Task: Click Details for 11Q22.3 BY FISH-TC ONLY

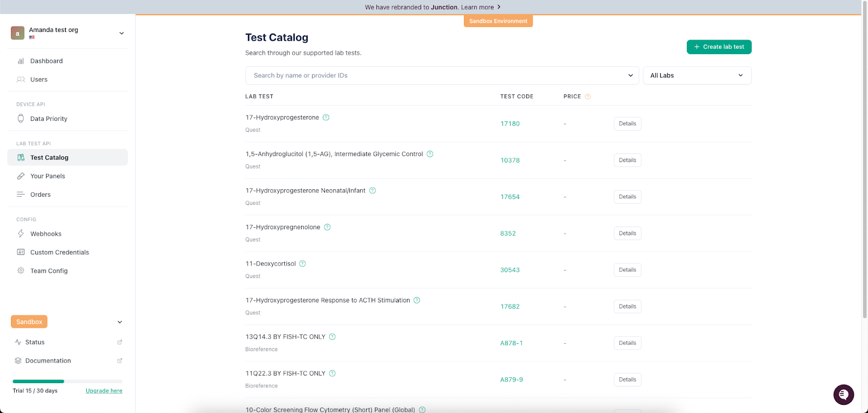Action: pyautogui.click(x=628, y=380)
